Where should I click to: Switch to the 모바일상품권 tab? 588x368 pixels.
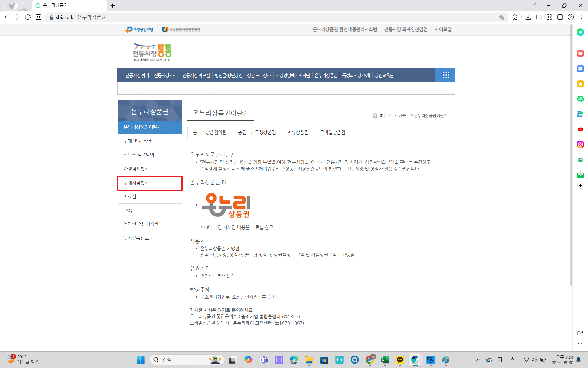[x=332, y=132]
